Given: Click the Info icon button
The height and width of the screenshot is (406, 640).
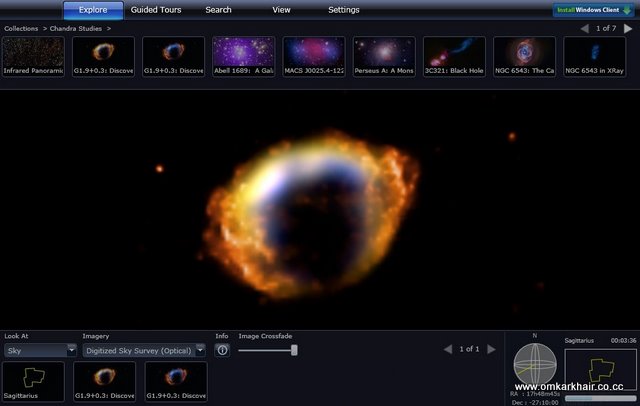Looking at the screenshot, I should pos(222,350).
